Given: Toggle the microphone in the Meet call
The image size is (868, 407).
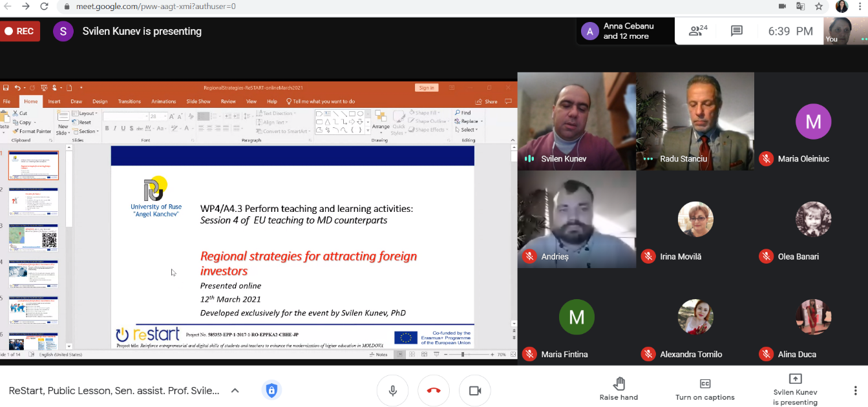Looking at the screenshot, I should tap(392, 391).
